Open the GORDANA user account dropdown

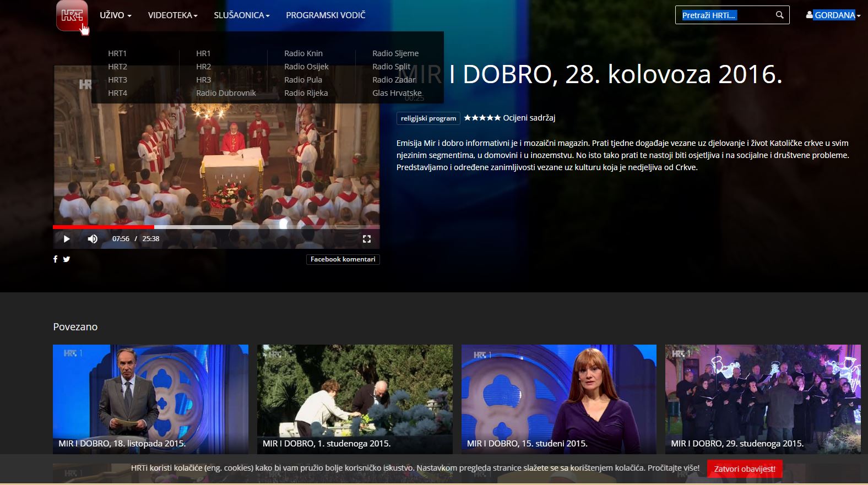pyautogui.click(x=833, y=15)
